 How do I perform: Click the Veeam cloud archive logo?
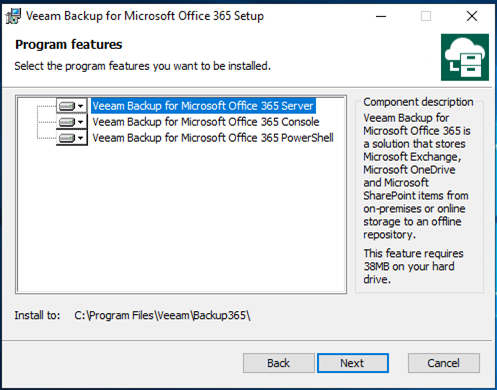pyautogui.click(x=465, y=57)
